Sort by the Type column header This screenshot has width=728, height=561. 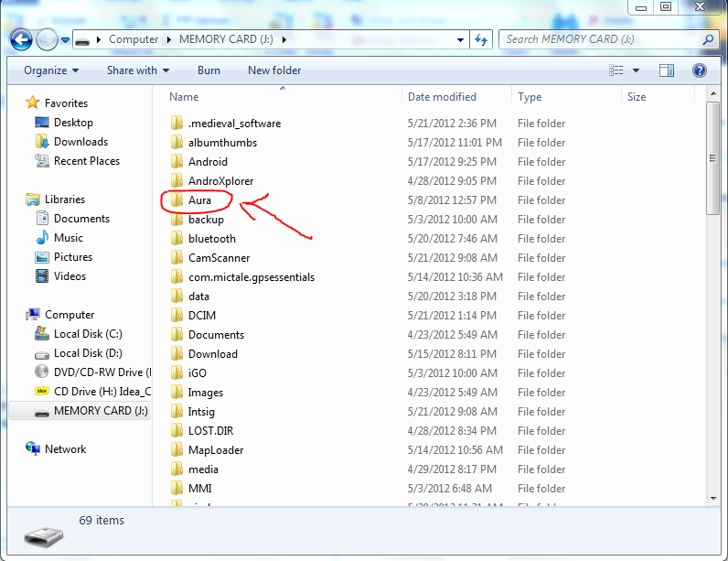click(530, 97)
